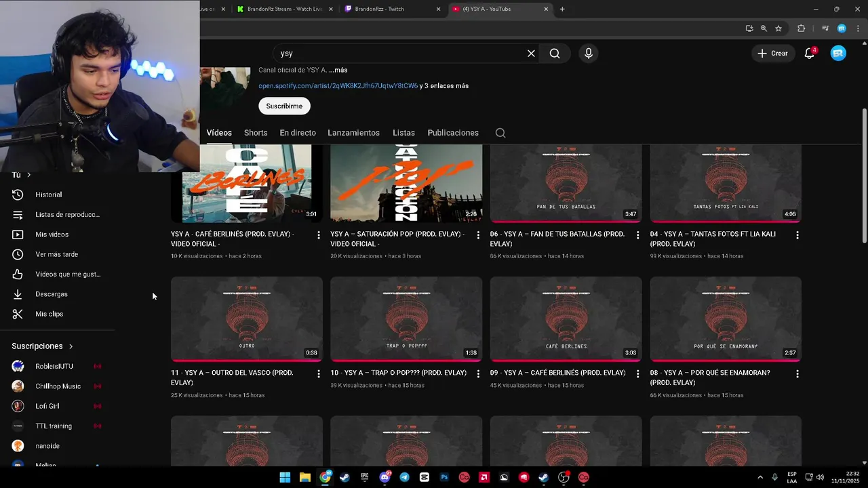Open the y 3 enlaces más link
This screenshot has width=868, height=488.
point(444,86)
